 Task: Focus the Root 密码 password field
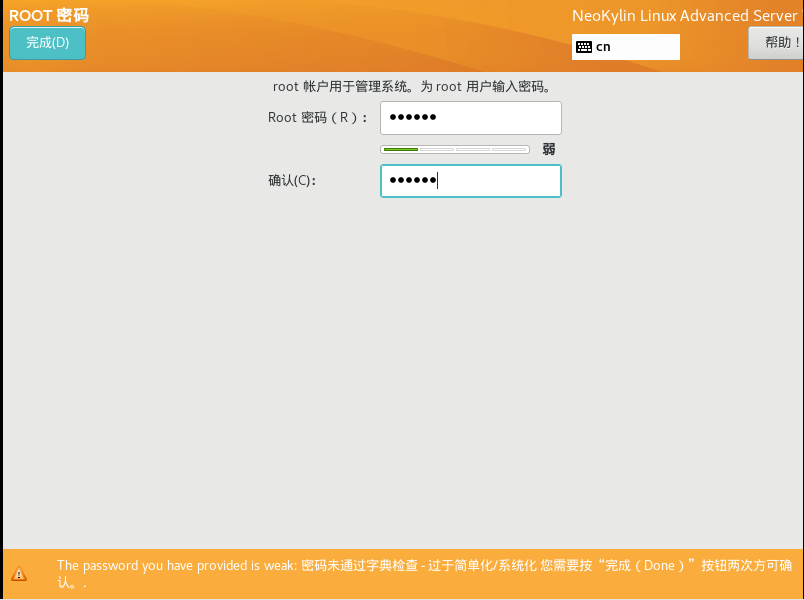tap(471, 118)
